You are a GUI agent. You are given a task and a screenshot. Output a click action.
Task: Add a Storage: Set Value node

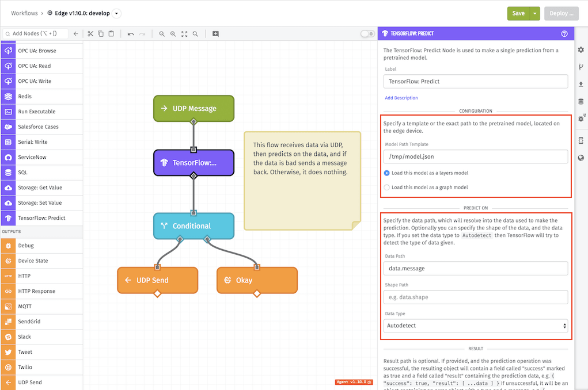(x=41, y=202)
